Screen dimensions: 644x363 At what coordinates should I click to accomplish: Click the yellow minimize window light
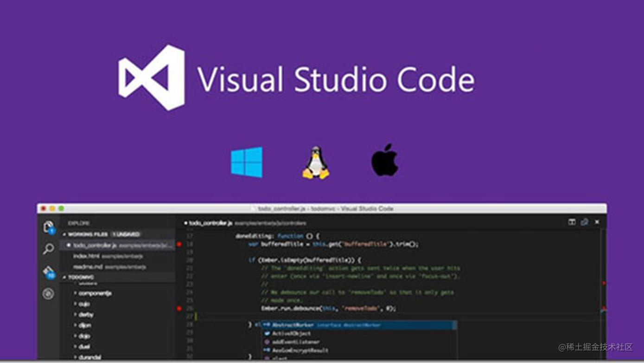[x=52, y=209]
